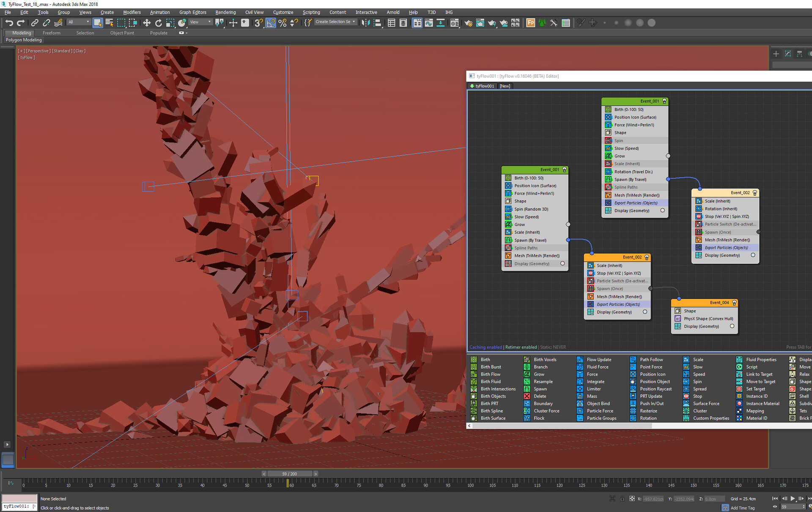The image size is (812, 512).
Task: Select the Instance Material operator icon
Action: point(739,403)
